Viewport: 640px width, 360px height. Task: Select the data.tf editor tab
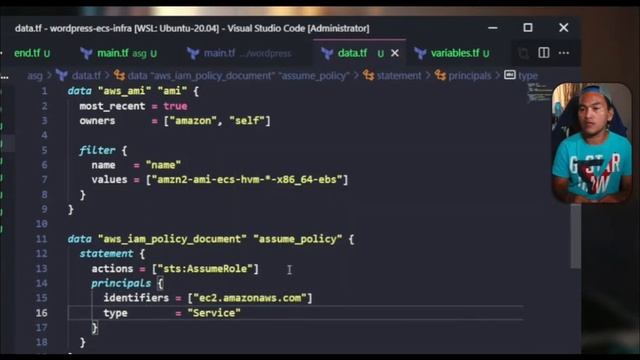(x=359, y=53)
